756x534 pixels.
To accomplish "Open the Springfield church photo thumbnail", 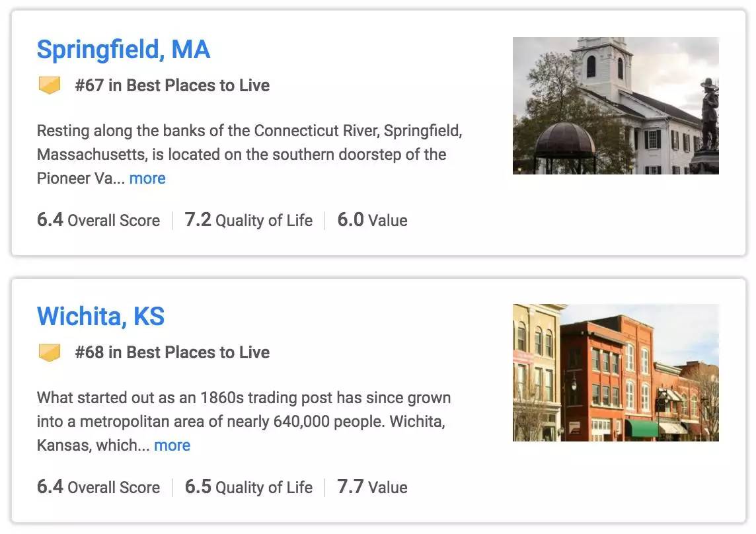I will pos(616,106).
